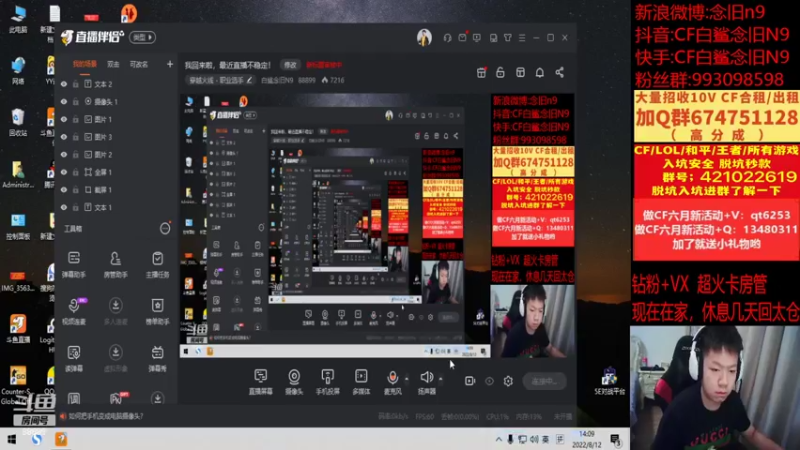This screenshot has width=800, height=450.
Task: Click the 连接中 start-stream button
Action: pos(544,381)
